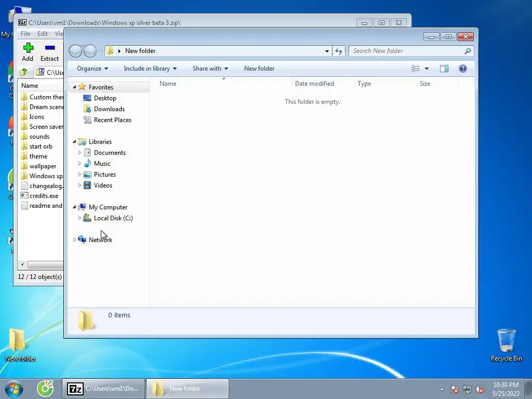Screen dimensions: 532x399
Task: Sort by the Type column
Action: coord(385,84)
